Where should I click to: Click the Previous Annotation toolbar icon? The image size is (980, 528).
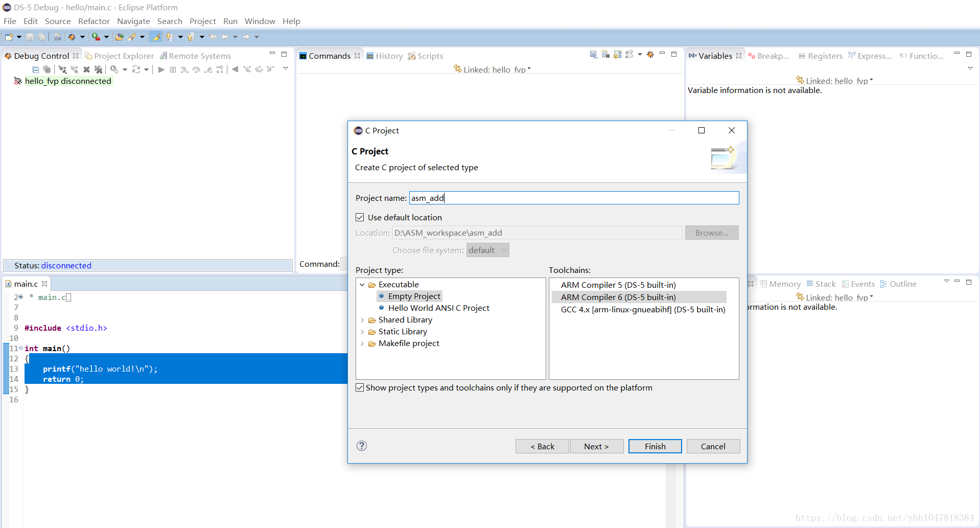(191, 37)
